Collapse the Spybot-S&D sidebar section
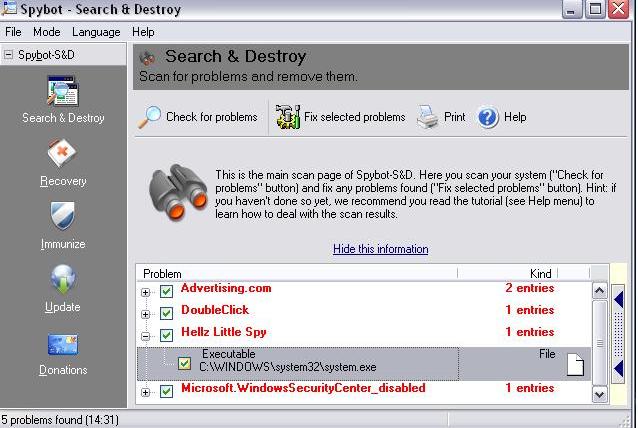Screen dimensions: 638x428 point(8,55)
